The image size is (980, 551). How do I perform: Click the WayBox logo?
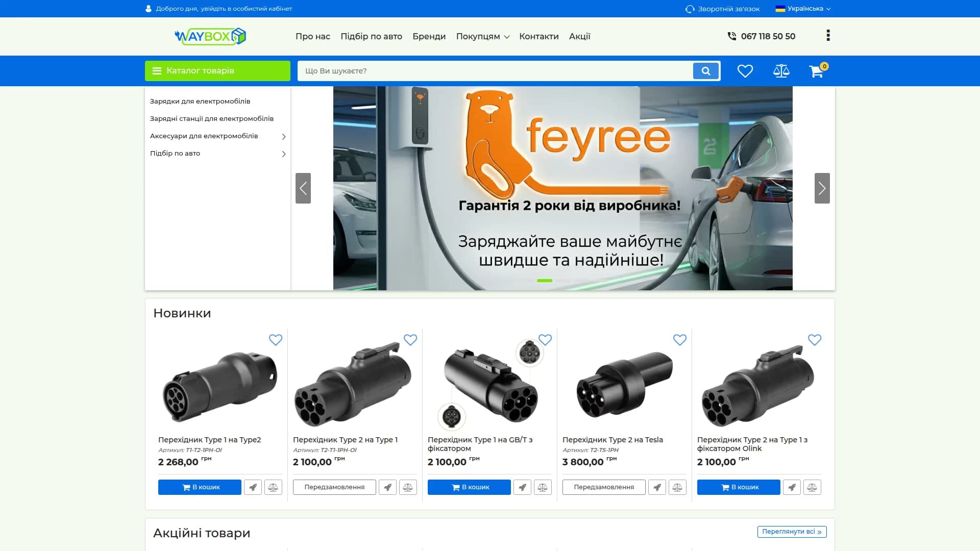(210, 36)
